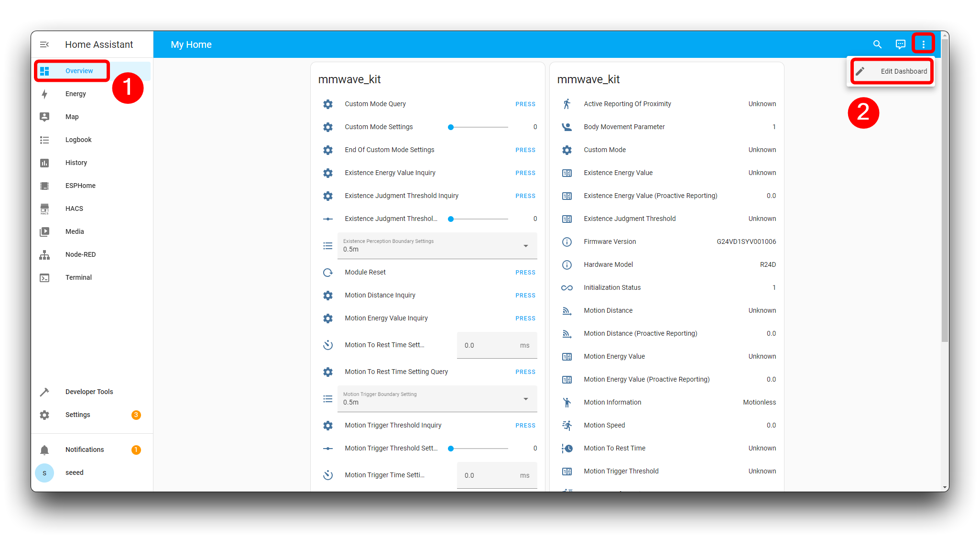Click the Motionless state value
The height and width of the screenshot is (538, 980).
pos(759,402)
